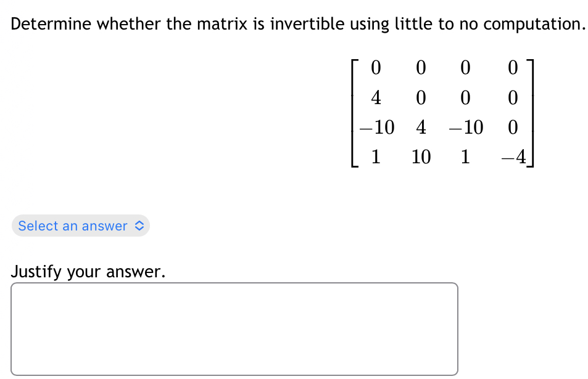Click the empty response area border
The width and height of the screenshot is (588, 379).
(234, 283)
